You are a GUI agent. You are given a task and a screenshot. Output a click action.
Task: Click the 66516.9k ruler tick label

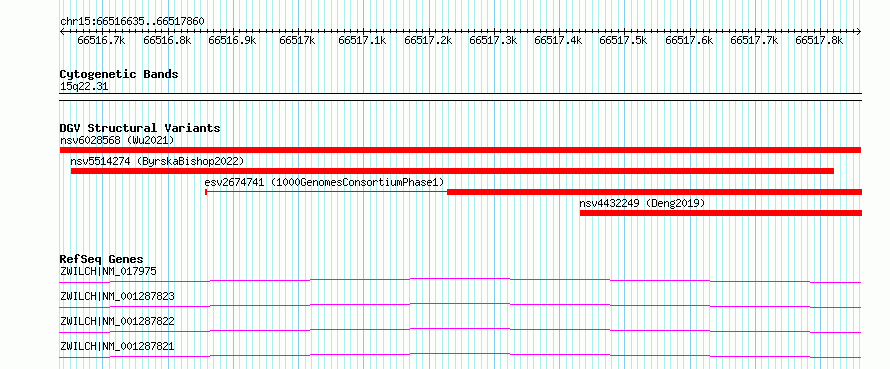tap(233, 40)
